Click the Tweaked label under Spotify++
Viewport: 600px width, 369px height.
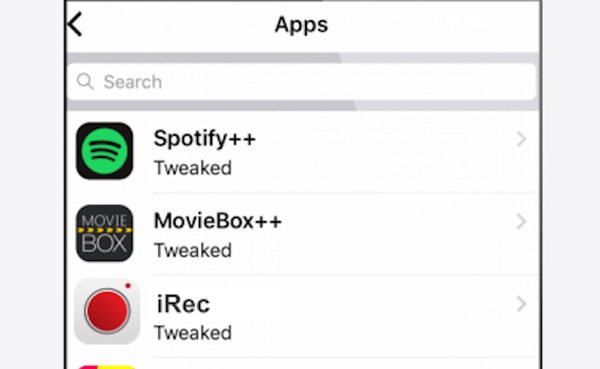(193, 168)
